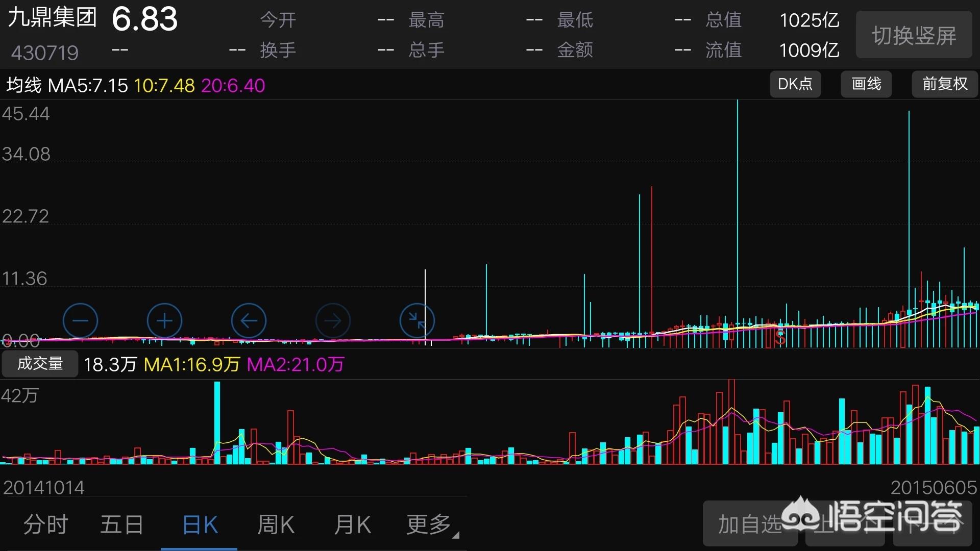Click the tall cyan volume bar near 42万
Viewport: 980px width, 551px height.
coord(217,423)
